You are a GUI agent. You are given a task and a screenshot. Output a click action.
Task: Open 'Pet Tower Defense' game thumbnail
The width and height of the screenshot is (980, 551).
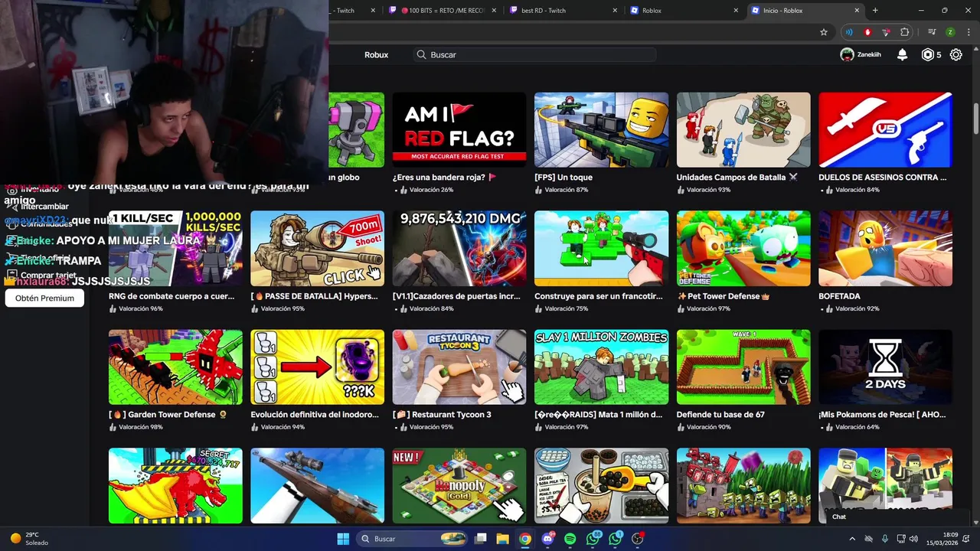point(743,249)
